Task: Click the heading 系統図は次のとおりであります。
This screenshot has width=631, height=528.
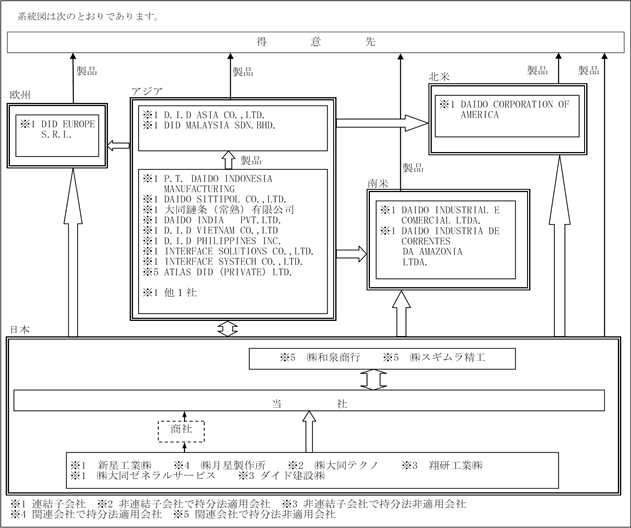Action: click(88, 17)
